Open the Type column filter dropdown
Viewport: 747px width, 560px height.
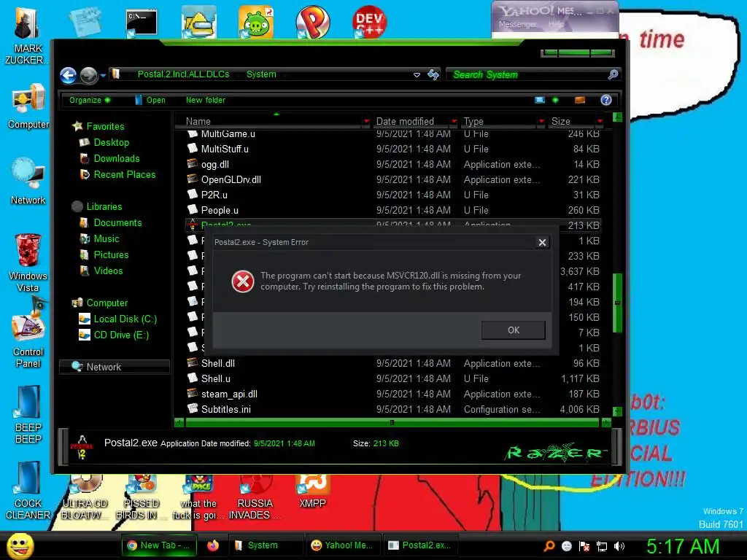point(541,122)
